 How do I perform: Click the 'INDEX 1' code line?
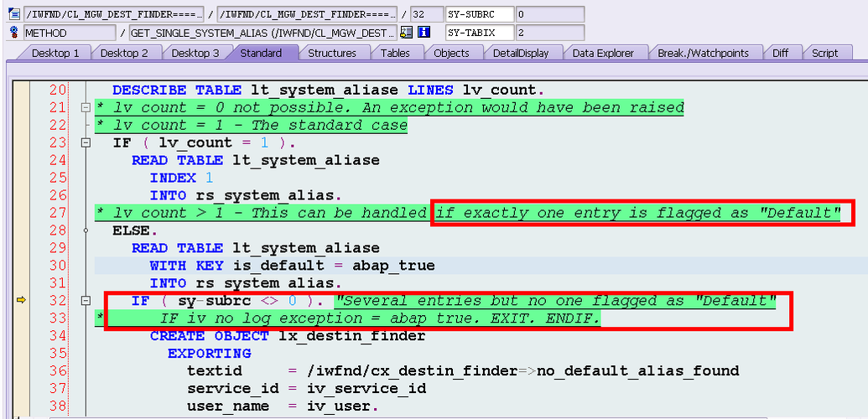click(181, 178)
